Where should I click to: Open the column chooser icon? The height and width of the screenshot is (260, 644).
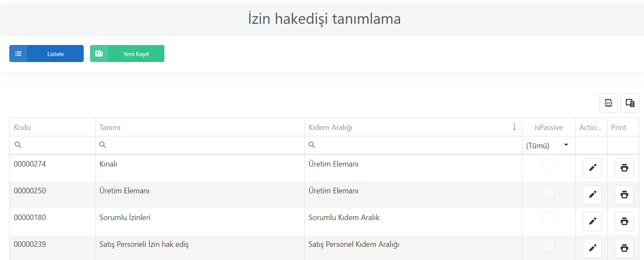point(630,103)
